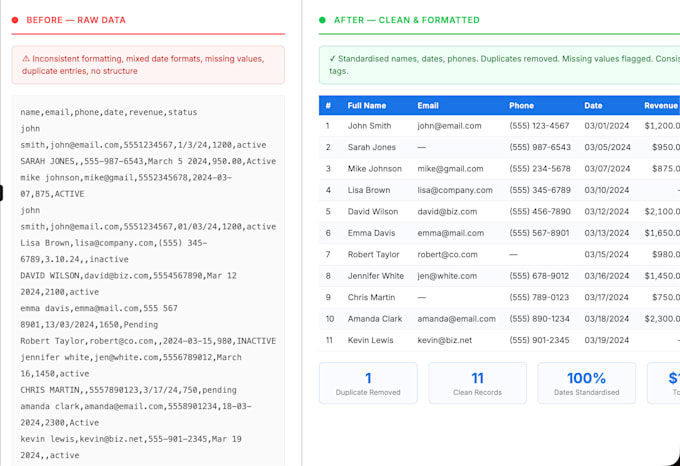Click the raw SARAH JONES data line
The image size is (680, 466).
click(x=148, y=161)
